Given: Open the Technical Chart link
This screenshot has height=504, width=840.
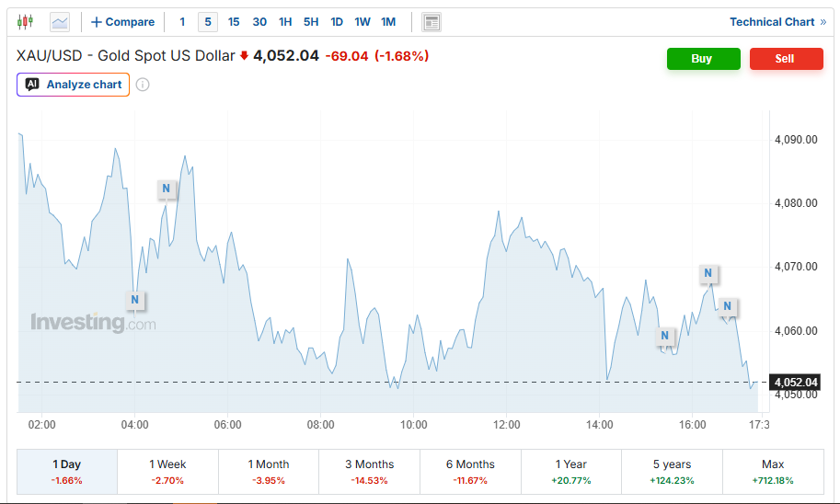Looking at the screenshot, I should pos(777,22).
